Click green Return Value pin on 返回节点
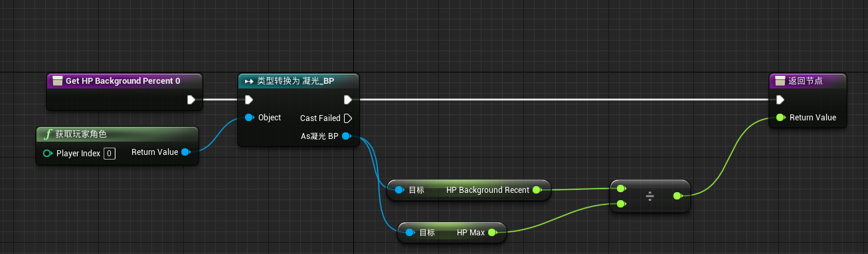This screenshot has width=868, height=254. point(780,118)
